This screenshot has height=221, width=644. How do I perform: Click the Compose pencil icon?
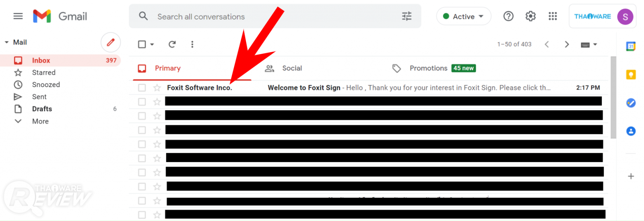point(111,42)
